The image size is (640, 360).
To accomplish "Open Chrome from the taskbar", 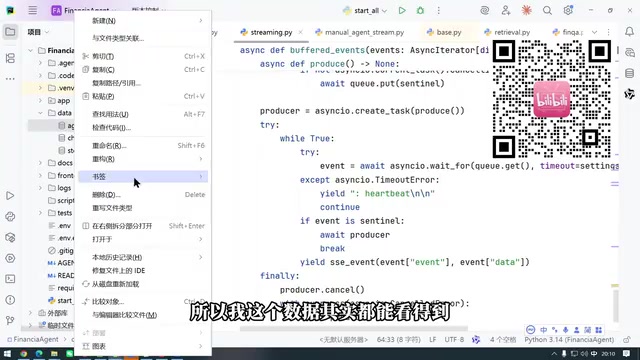I will point(24,354).
